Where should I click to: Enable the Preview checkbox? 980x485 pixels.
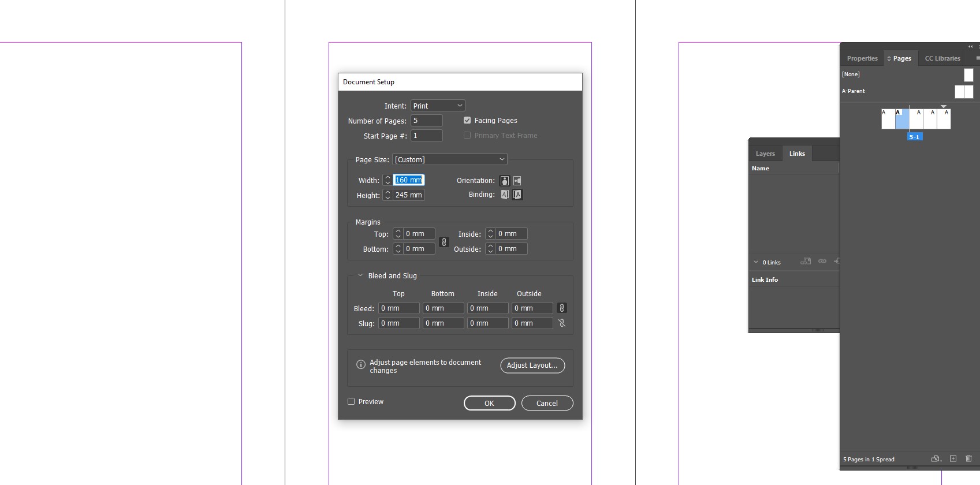(351, 401)
